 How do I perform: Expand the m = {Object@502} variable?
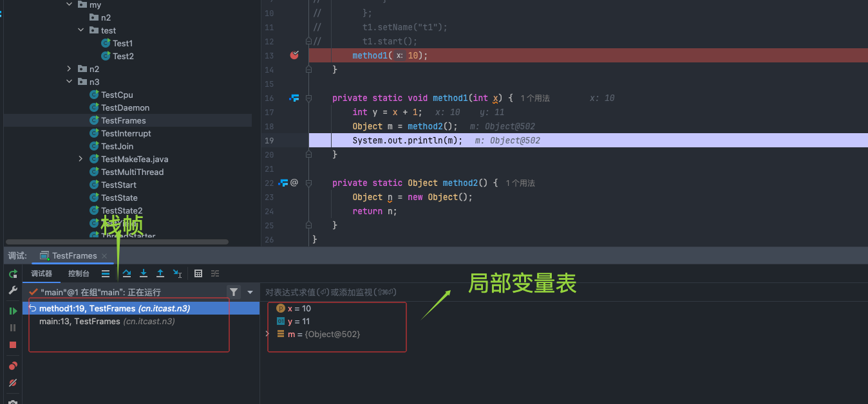[268, 334]
